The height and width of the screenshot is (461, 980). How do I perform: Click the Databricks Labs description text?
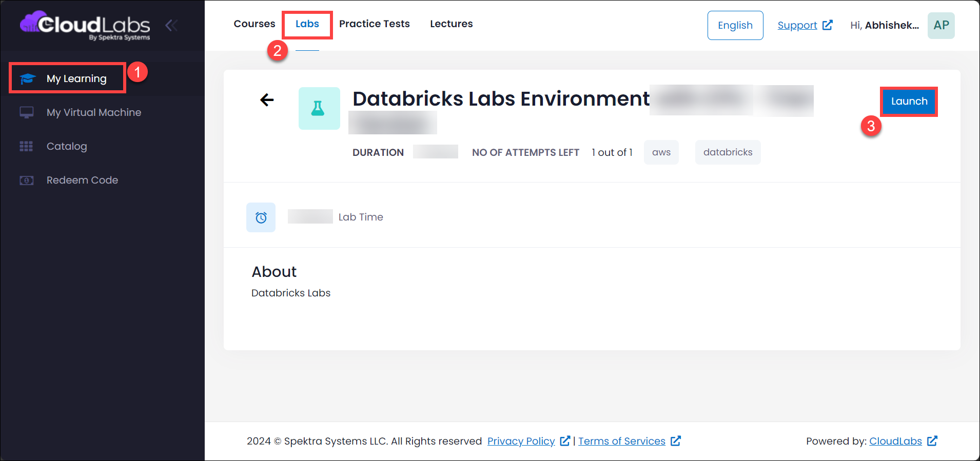click(x=291, y=293)
